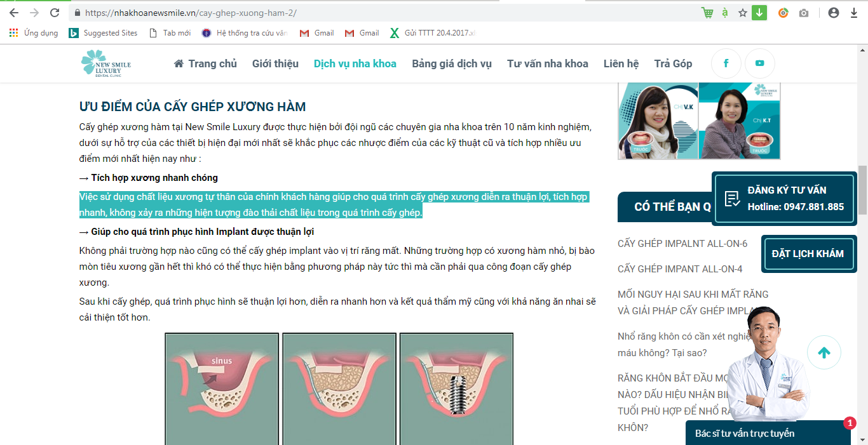The image size is (868, 445).
Task: Open the Cấy ghép Impant All-on-4 link
Action: pos(679,269)
